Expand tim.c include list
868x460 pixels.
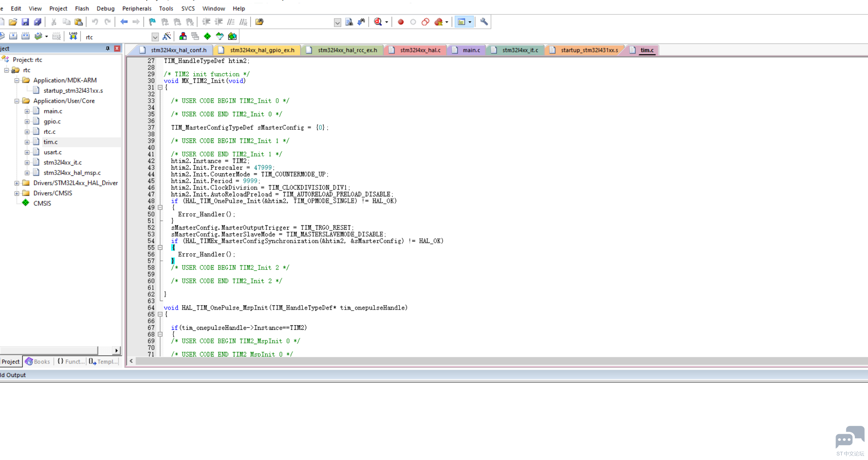point(27,142)
